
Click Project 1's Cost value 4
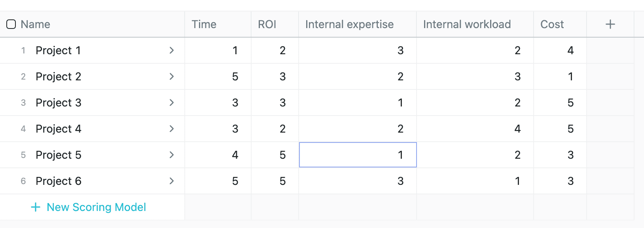click(570, 50)
